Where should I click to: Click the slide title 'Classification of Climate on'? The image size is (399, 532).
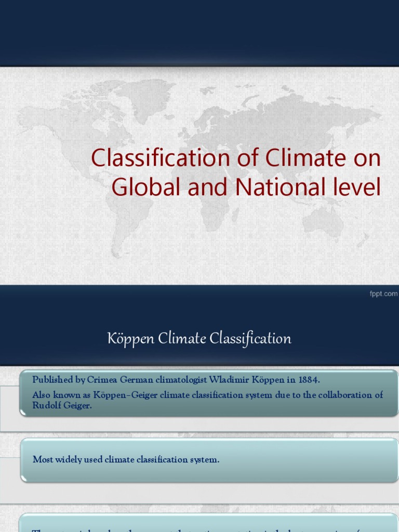236,158
